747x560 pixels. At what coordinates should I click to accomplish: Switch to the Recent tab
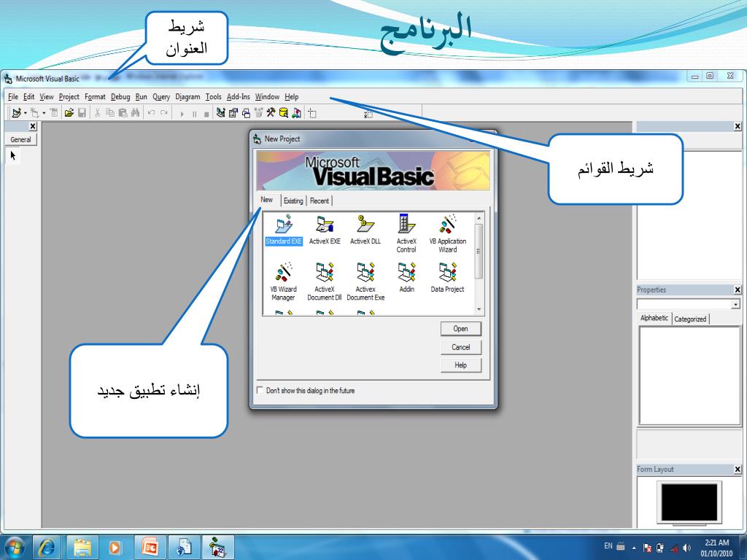(x=320, y=201)
